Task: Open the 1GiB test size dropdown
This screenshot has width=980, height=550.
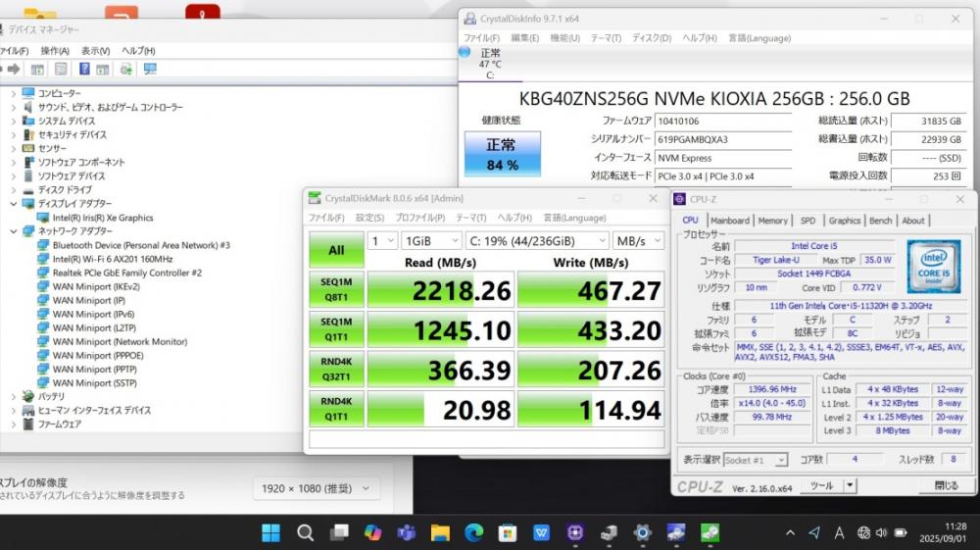Action: tap(431, 240)
